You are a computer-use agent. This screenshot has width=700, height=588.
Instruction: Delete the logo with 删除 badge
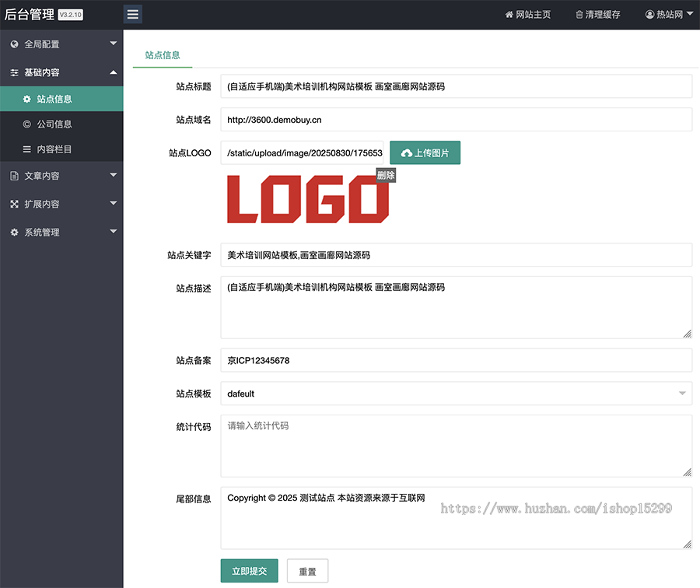(386, 175)
